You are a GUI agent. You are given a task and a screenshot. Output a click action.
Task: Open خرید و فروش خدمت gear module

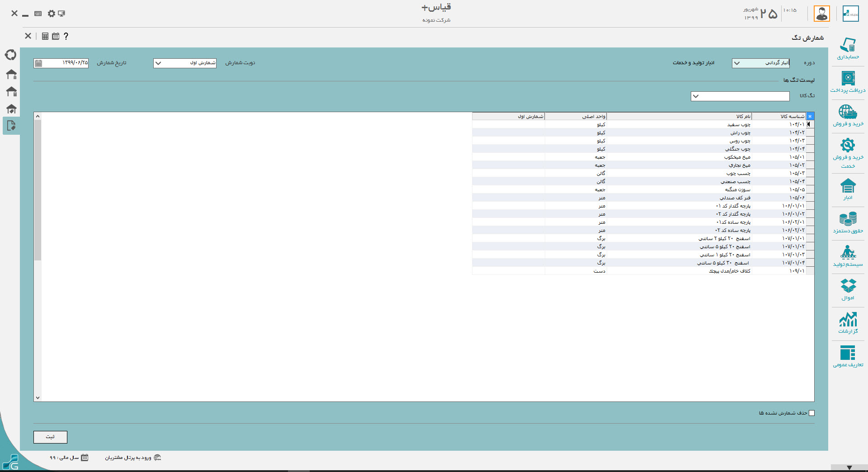point(848,153)
